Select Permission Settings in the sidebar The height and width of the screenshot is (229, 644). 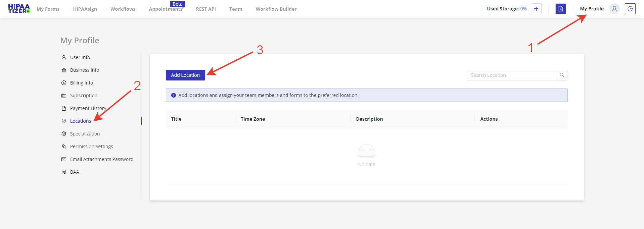(91, 147)
